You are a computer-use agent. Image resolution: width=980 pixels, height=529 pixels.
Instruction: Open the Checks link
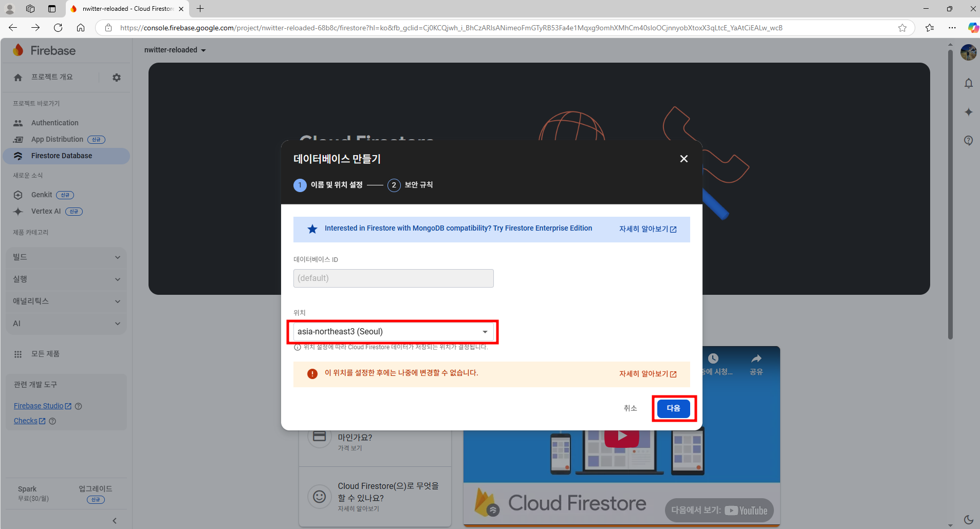29,421
